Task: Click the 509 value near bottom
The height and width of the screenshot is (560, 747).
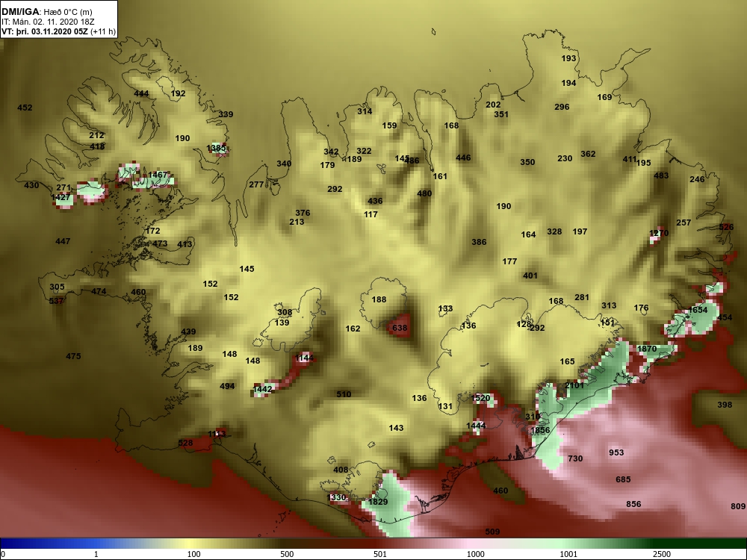Action: pyautogui.click(x=492, y=532)
